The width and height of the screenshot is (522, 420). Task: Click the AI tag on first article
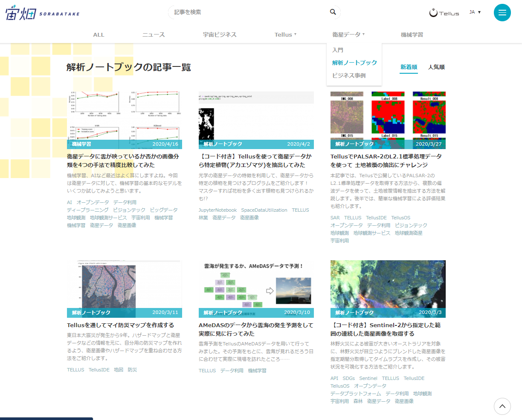[x=70, y=202]
